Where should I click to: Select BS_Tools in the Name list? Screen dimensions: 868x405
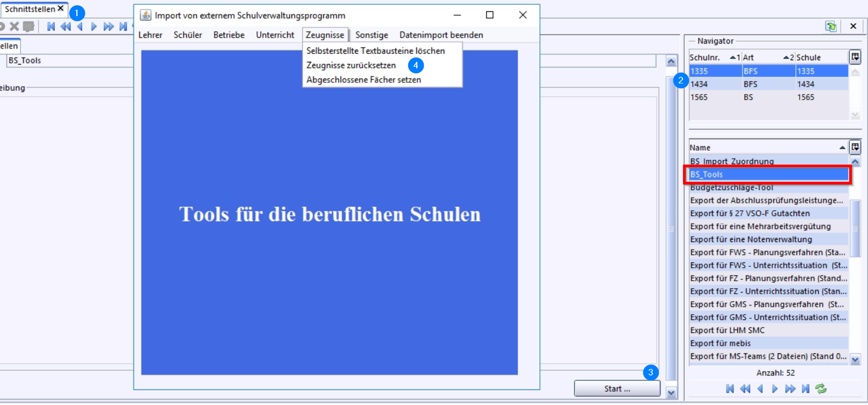pyautogui.click(x=769, y=174)
